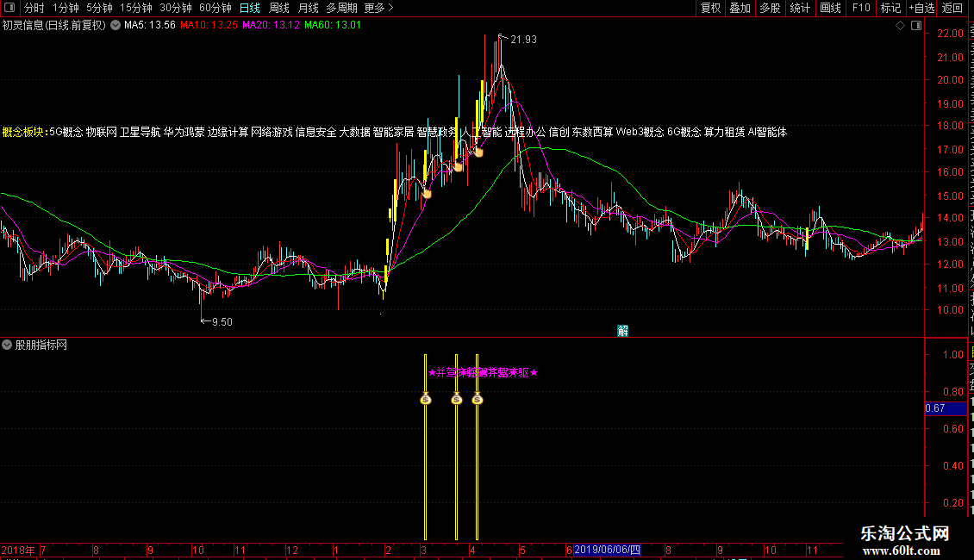The width and height of the screenshot is (974, 560).
Task: Click the second money bag signal icon
Action: pos(457,399)
